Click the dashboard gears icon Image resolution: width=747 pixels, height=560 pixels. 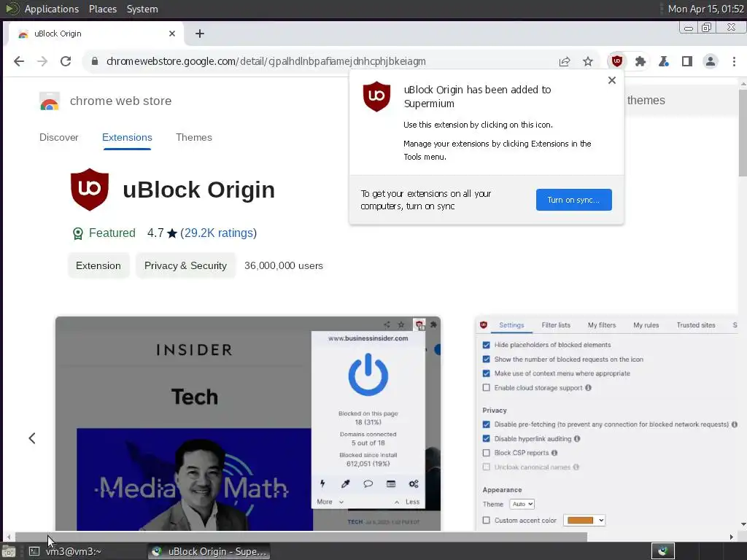(x=414, y=484)
